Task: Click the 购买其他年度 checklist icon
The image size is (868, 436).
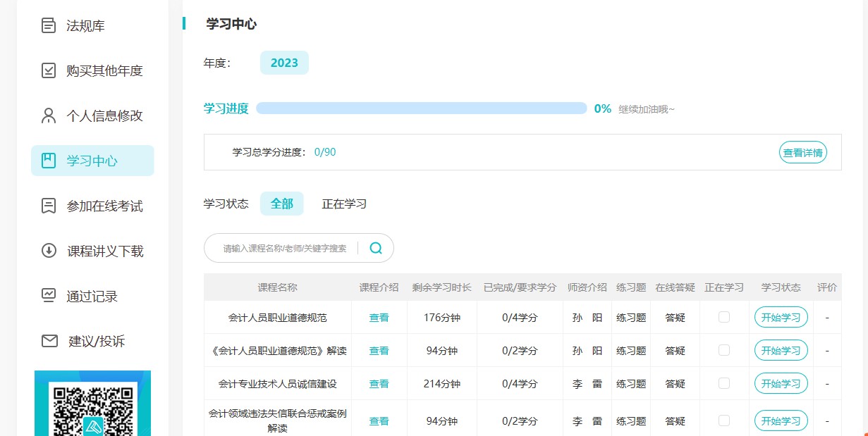Action: tap(49, 70)
